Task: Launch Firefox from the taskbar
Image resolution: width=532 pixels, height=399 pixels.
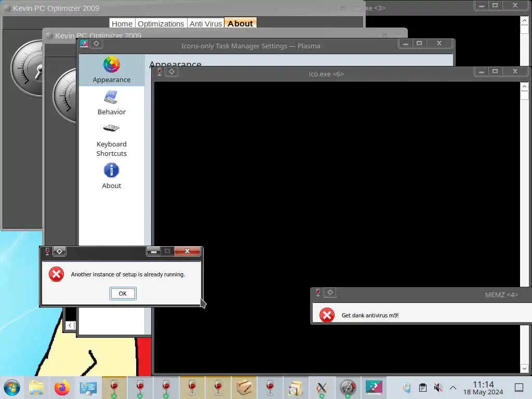Action: pos(62,388)
